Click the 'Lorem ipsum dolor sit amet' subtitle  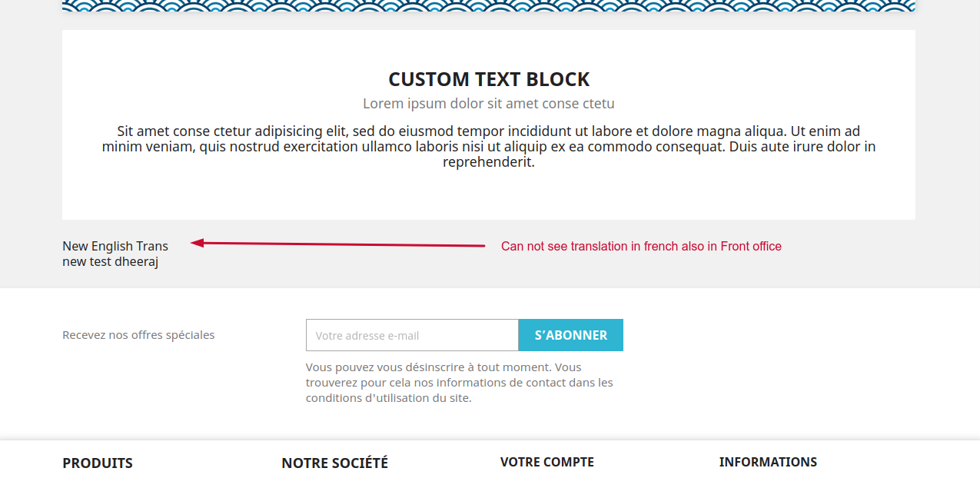(489, 103)
